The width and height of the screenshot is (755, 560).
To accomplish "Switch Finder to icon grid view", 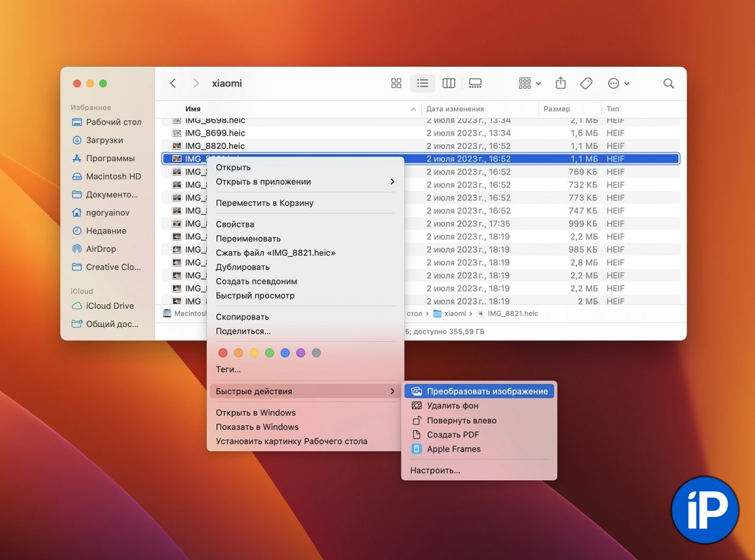I will 396,83.
